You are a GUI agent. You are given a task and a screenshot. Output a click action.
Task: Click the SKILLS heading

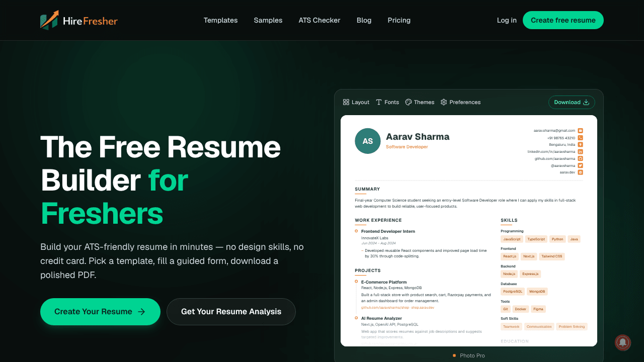pos(509,220)
